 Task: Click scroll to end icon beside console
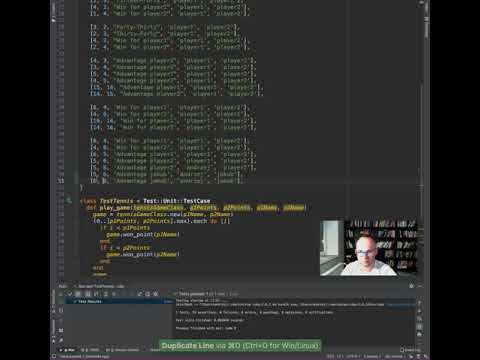click(420, 327)
